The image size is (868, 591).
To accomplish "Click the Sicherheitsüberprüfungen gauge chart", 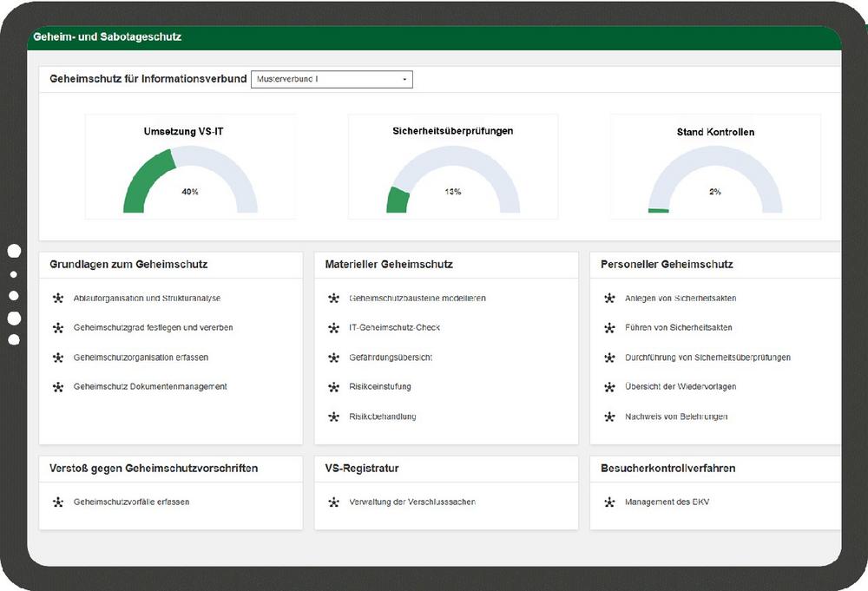I will (453, 180).
